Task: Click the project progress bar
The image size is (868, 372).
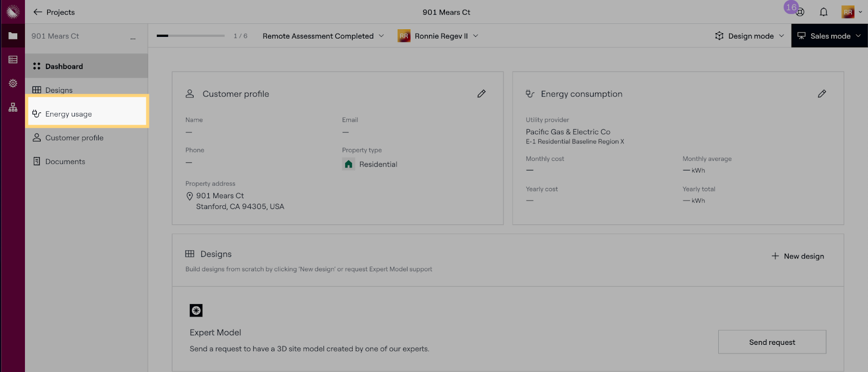Action: click(190, 36)
